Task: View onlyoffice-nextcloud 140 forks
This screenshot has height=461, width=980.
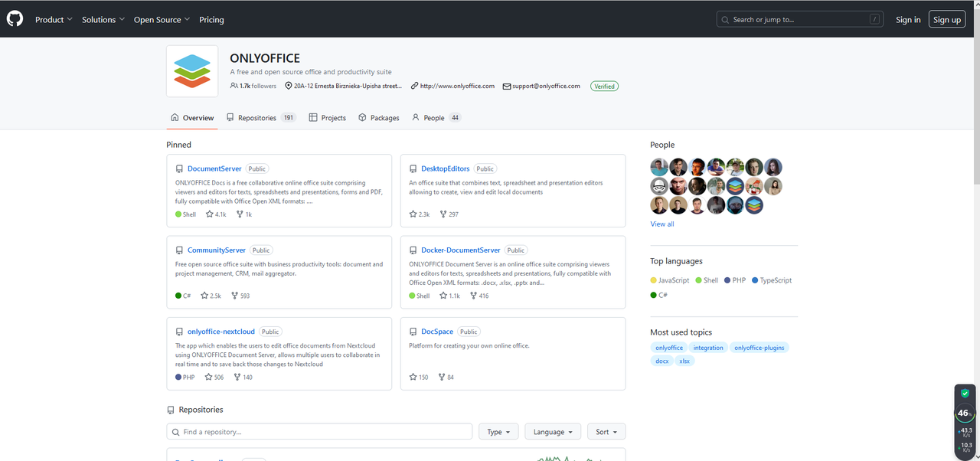Action: pos(243,378)
